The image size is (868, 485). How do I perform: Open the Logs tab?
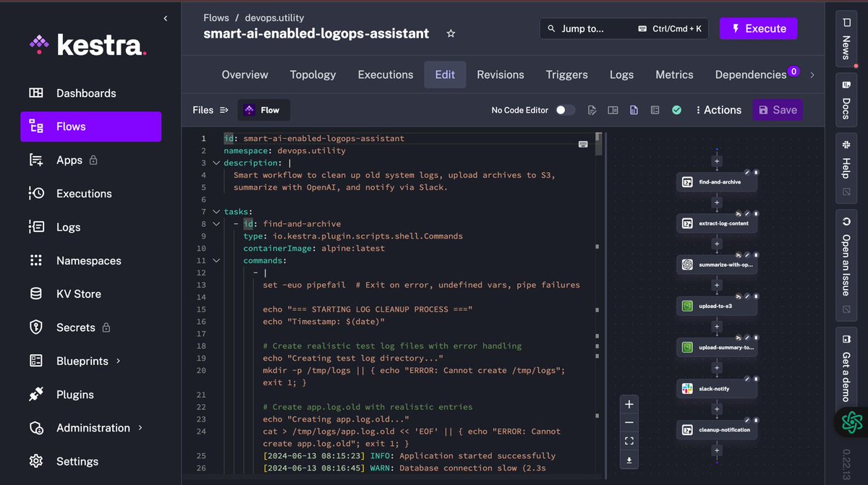(621, 74)
